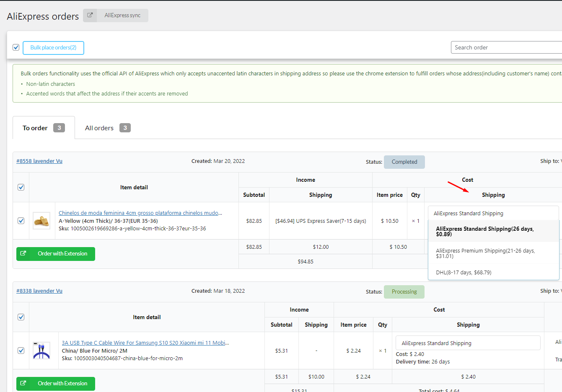Click the 'Delivery time: 26 days' text
Image resolution: width=562 pixels, height=392 pixels.
point(423,362)
